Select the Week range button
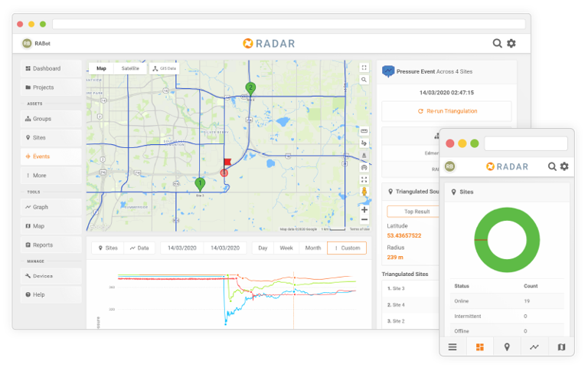The image size is (588, 368). click(x=286, y=248)
